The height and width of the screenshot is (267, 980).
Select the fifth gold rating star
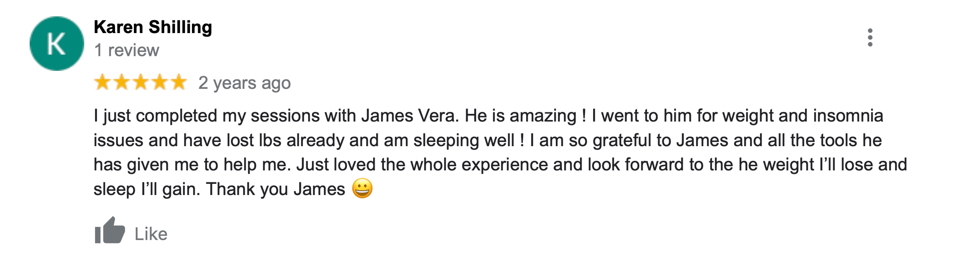[178, 82]
